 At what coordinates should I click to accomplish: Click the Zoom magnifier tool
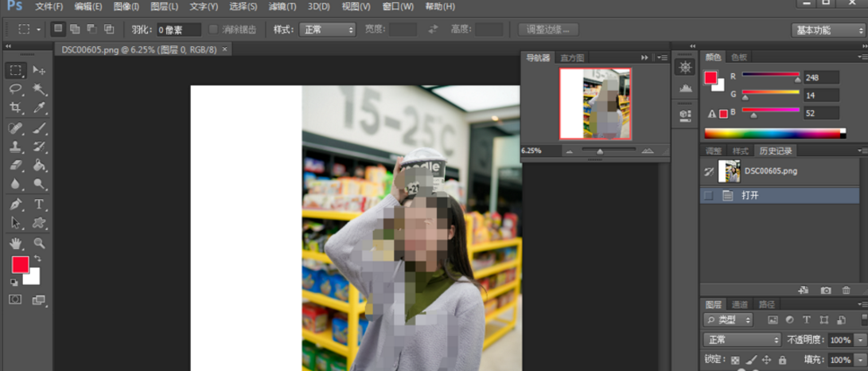[39, 243]
